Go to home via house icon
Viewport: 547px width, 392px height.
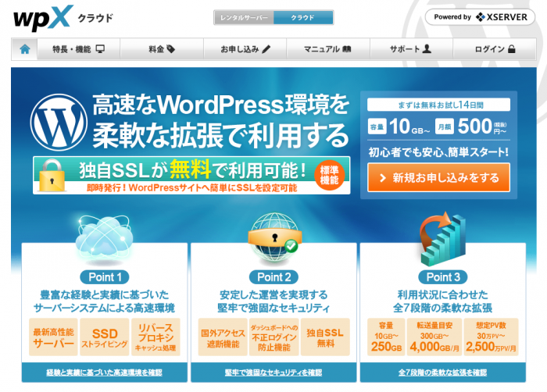[x=25, y=49]
